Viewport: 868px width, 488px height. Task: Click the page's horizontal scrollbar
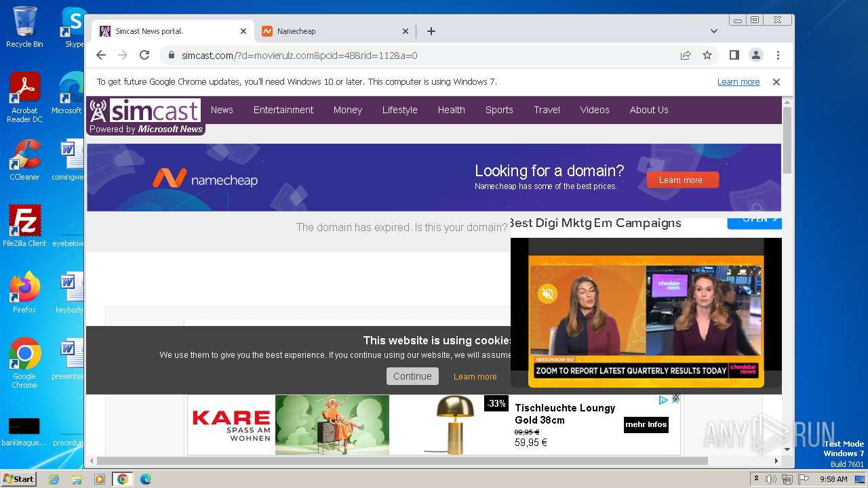[x=403, y=461]
